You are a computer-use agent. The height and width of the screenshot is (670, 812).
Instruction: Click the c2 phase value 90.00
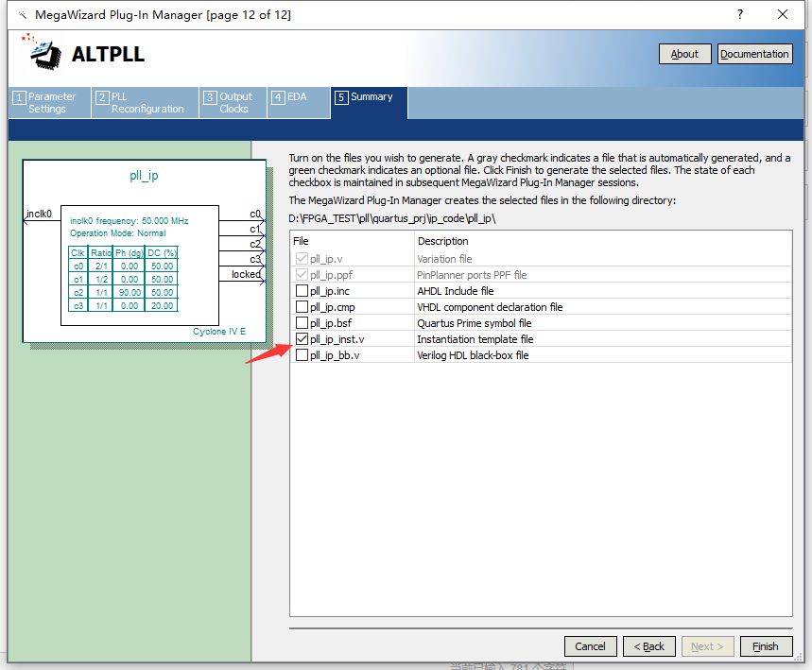[130, 293]
